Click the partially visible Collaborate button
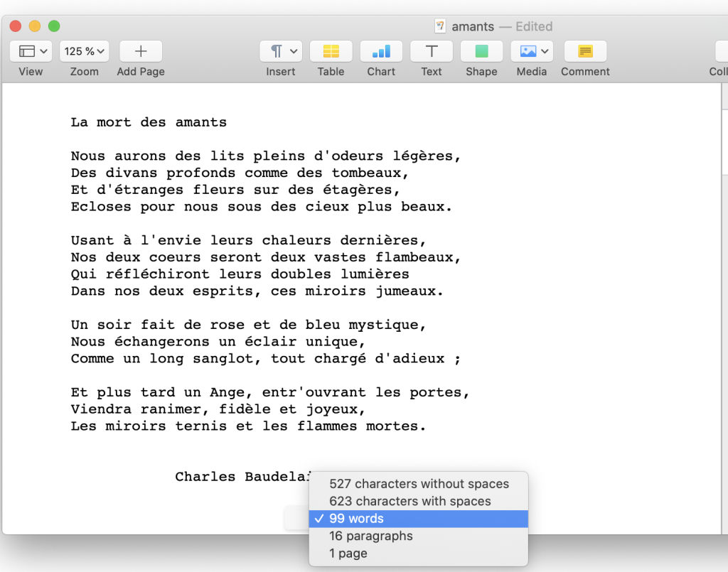Screen dimensions: 728x572 click(722, 51)
